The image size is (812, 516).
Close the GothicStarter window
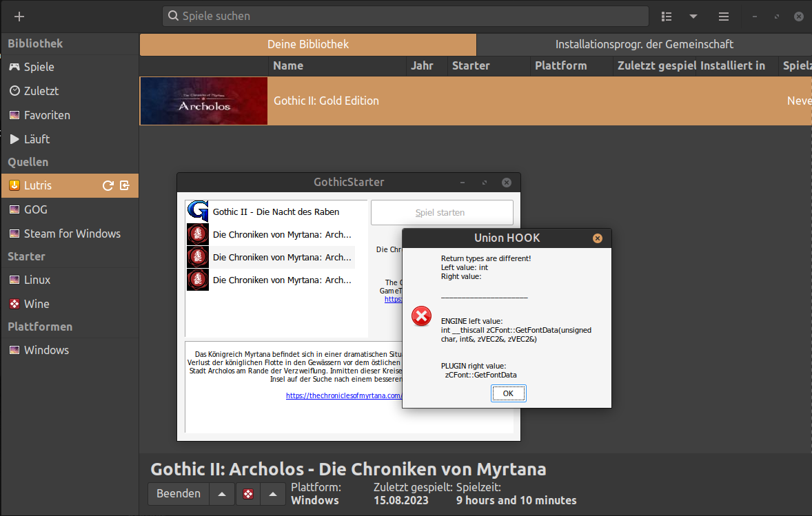click(x=507, y=182)
